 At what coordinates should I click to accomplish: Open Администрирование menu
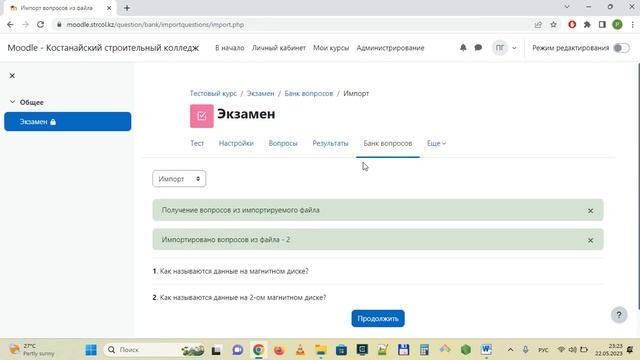390,48
